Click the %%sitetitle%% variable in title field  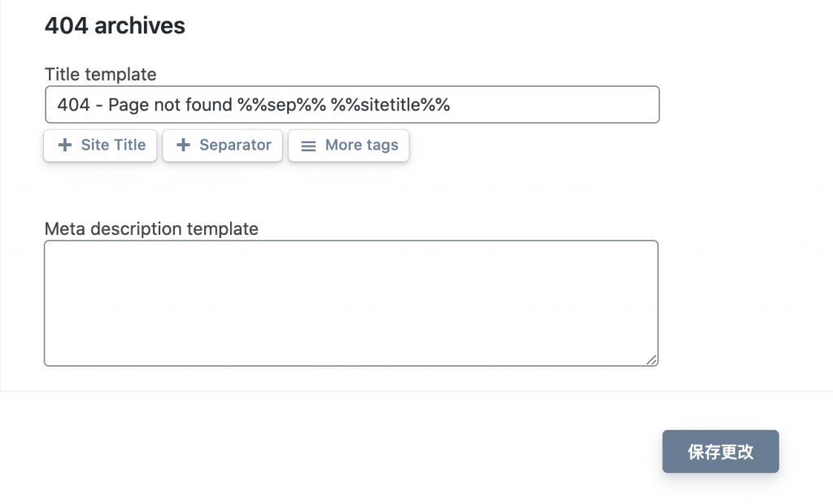[390, 105]
